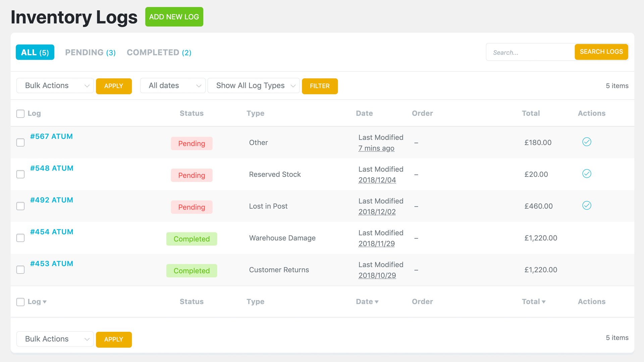This screenshot has width=644, height=362.
Task: Click the FILTER button
Action: click(x=320, y=86)
